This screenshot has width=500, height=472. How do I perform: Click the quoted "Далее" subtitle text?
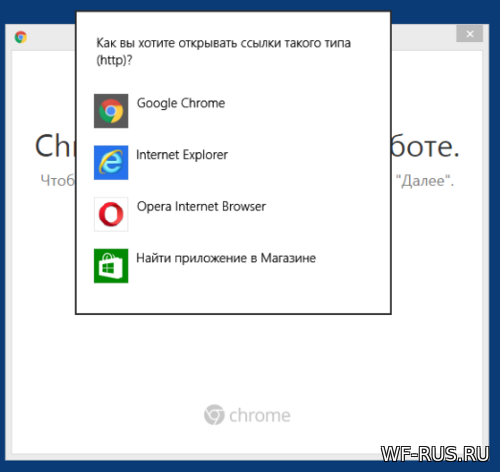(425, 181)
